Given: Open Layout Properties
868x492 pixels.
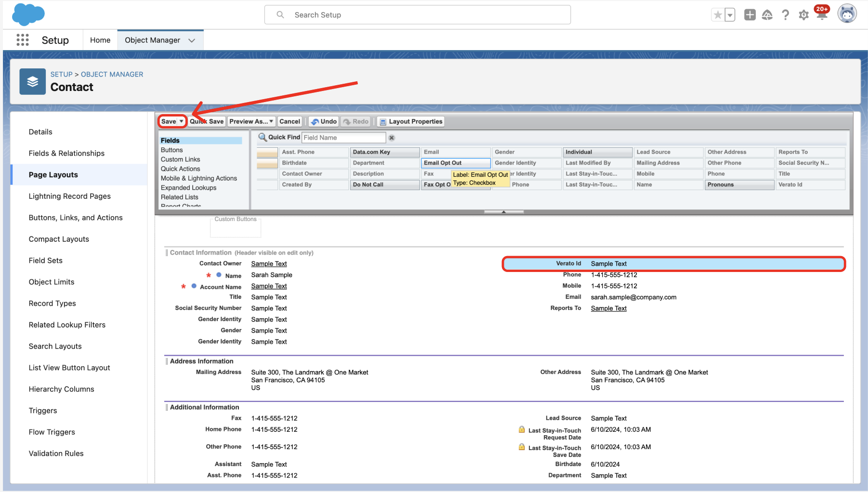Looking at the screenshot, I should (411, 121).
